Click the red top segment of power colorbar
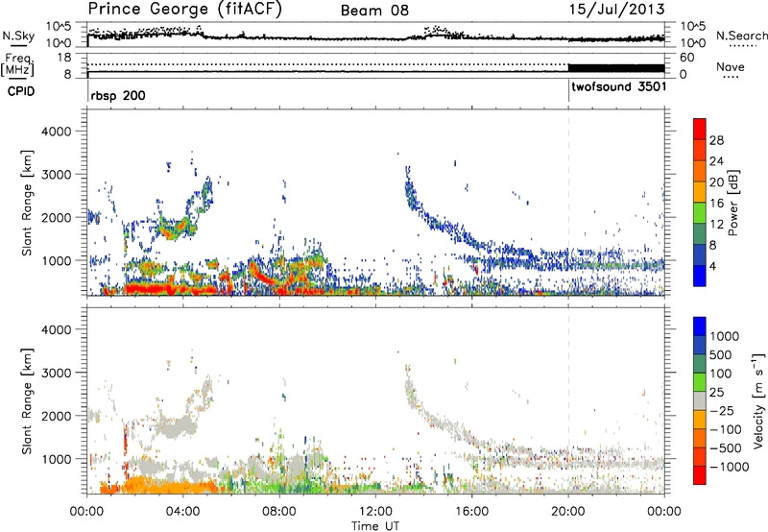The height and width of the screenshot is (532, 768). click(x=700, y=129)
